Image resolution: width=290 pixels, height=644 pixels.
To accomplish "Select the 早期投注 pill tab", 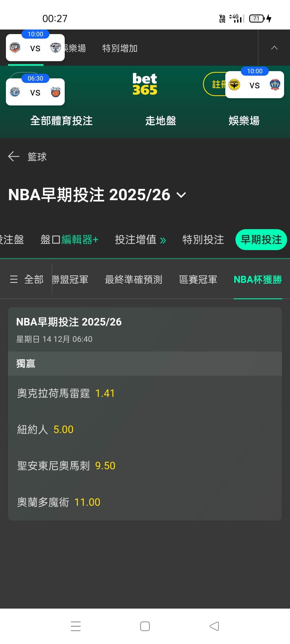I will pos(261,240).
